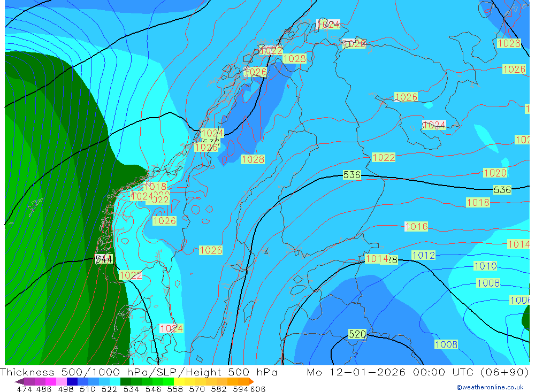Pick the brightest lime green legend swatch
Image resolution: width=535 pixels, height=392 pixels.
pyautogui.click(x=168, y=381)
